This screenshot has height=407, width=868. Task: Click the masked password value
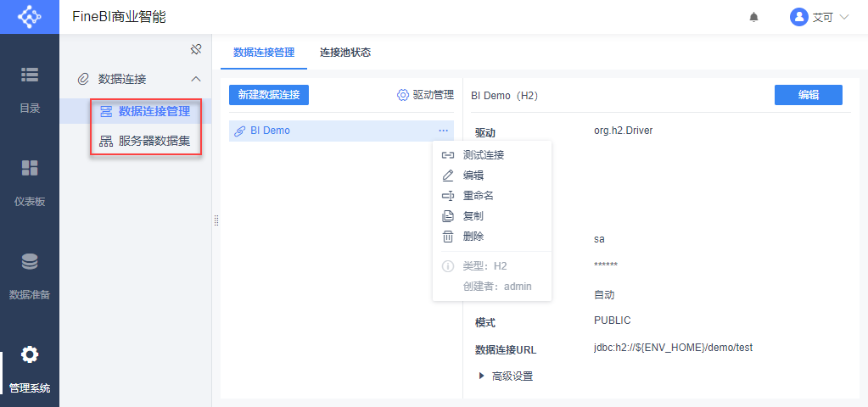coord(606,265)
